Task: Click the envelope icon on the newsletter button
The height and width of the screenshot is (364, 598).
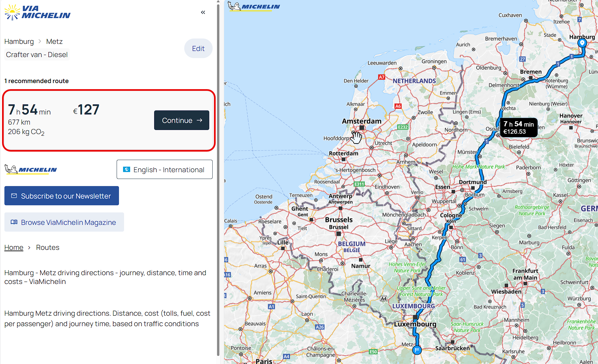Action: [x=14, y=196]
